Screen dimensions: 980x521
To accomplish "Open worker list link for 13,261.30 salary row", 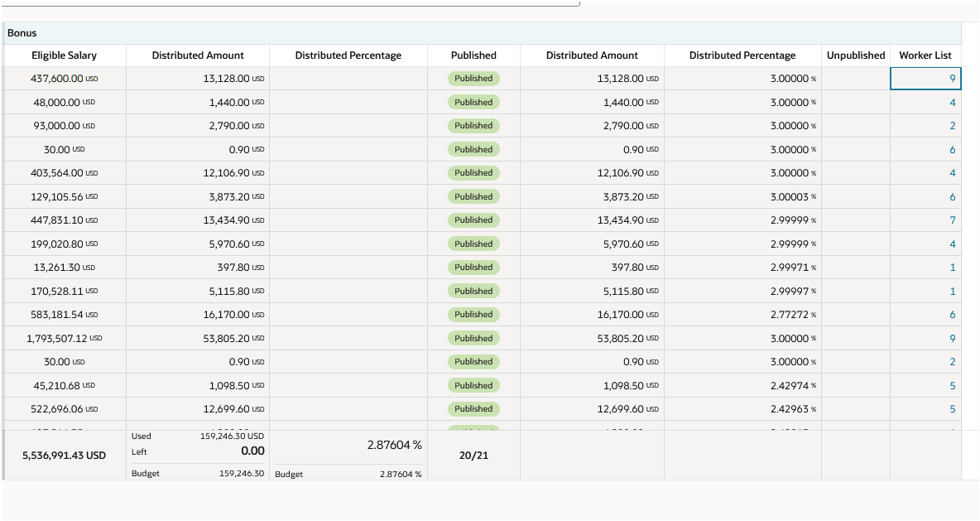I will coord(953,268).
